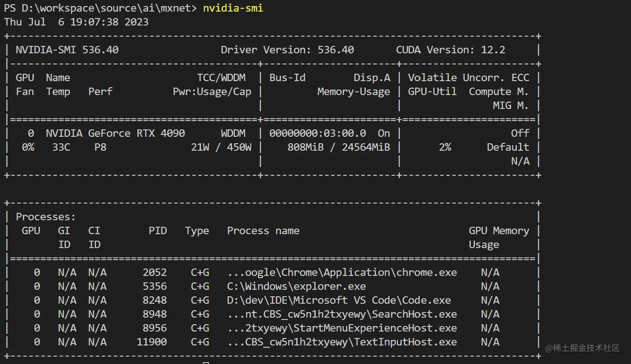Screen dimensions: 631x364
Task: Click the C:\Windows\explorer.exe process entry
Action: tap(296, 286)
